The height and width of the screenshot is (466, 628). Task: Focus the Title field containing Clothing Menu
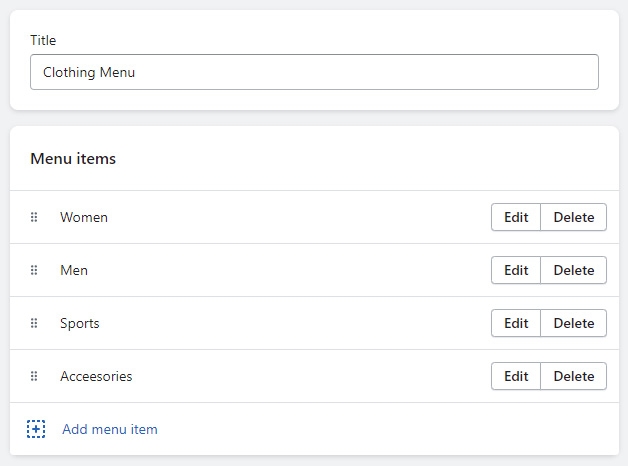[314, 72]
